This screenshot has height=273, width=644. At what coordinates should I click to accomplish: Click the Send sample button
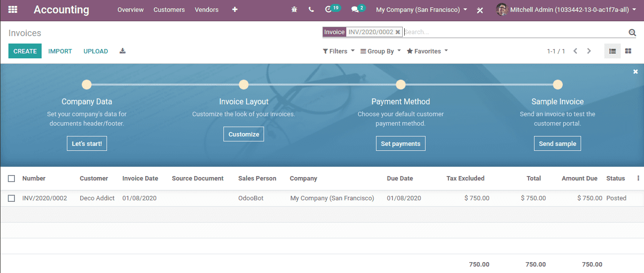pos(557,143)
